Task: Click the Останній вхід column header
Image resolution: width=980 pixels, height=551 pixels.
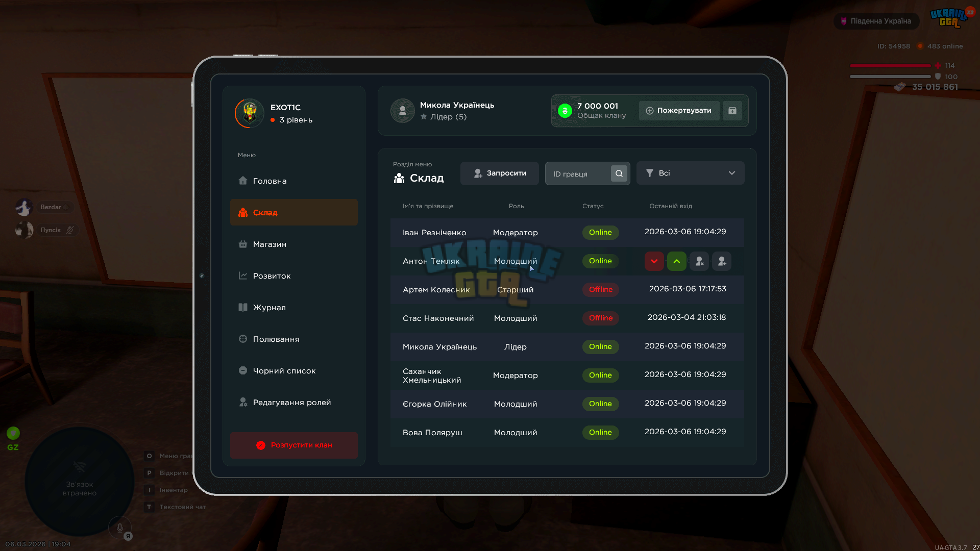Action: (x=671, y=206)
